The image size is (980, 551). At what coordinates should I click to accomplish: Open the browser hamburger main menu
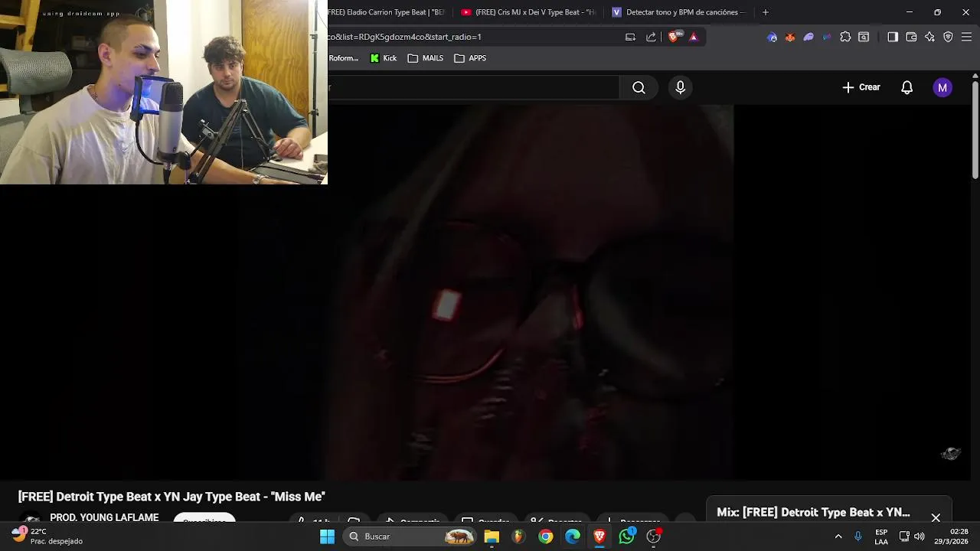pos(966,37)
